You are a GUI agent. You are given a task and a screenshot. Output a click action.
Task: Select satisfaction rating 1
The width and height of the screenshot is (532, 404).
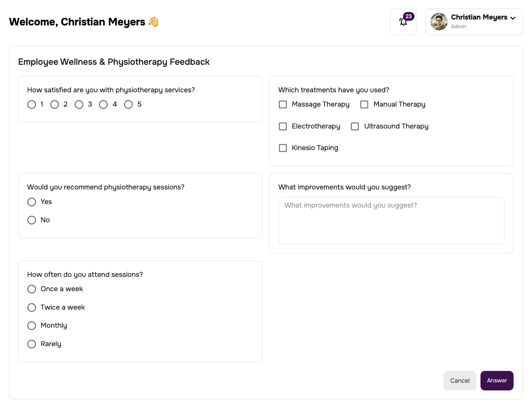click(x=32, y=104)
